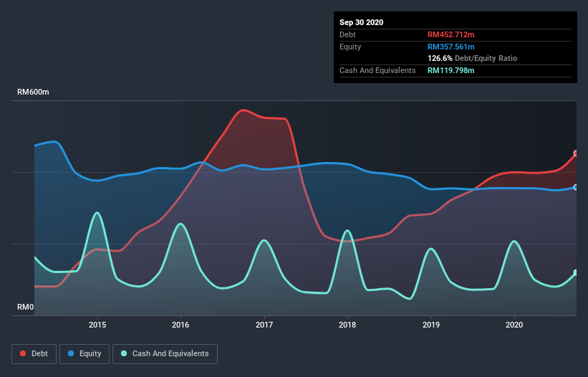Screen dimensions: 588x377
Task: Click Cash And Equivalents label in tooltip
Action: 377,70
